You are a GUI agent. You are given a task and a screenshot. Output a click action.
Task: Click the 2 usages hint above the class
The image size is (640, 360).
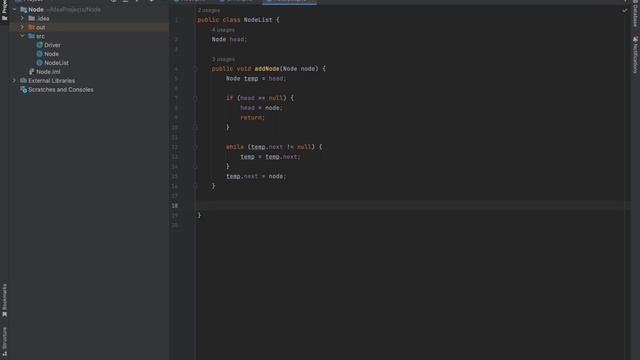[x=209, y=10]
